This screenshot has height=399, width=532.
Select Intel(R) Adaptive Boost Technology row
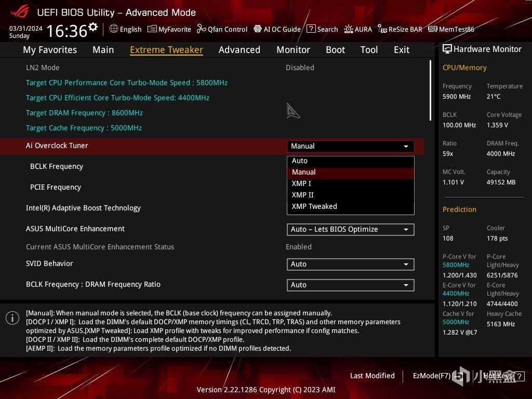click(212, 208)
